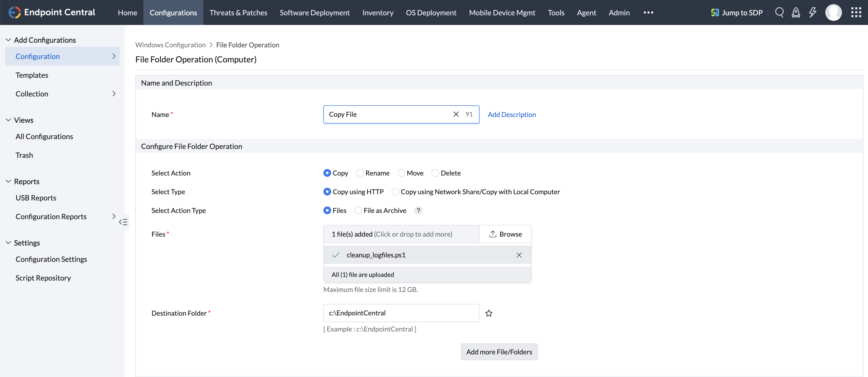This screenshot has height=377, width=868.
Task: Open the Threats & Patches tab
Action: coord(238,12)
